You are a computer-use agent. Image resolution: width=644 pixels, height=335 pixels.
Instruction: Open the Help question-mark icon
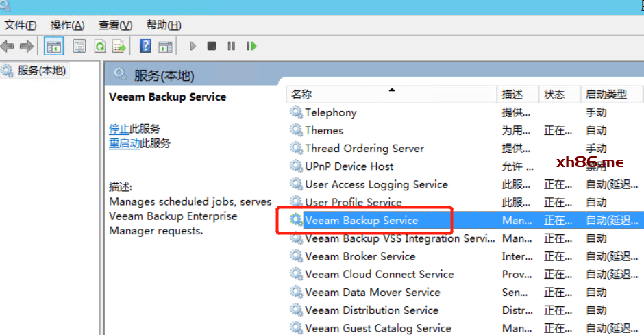(145, 46)
